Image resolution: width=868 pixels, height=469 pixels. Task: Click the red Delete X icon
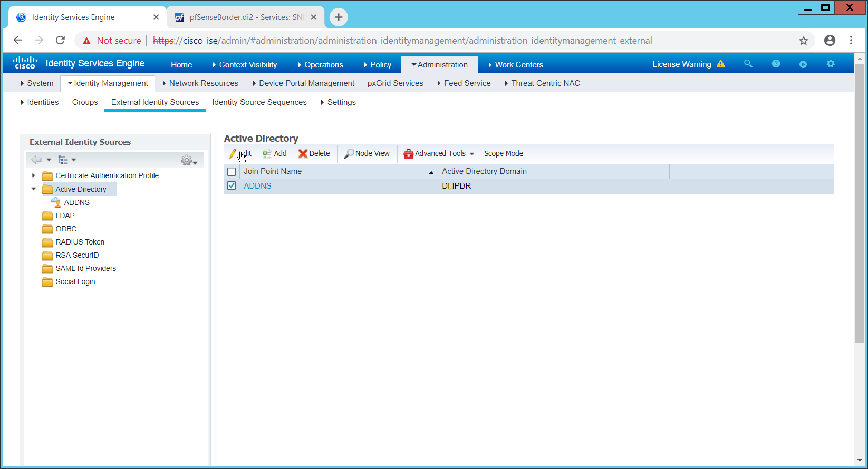coord(303,153)
